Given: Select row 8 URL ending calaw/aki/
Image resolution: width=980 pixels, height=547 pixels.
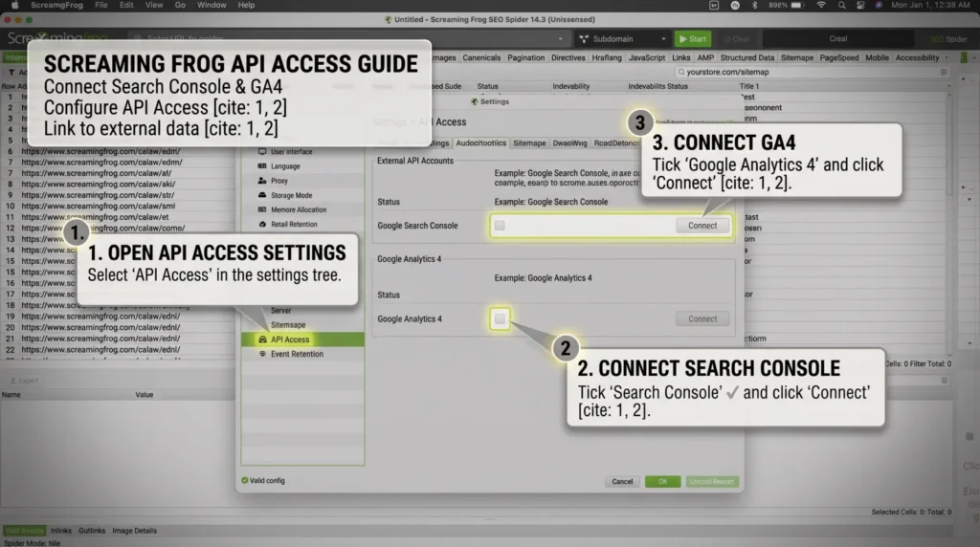Looking at the screenshot, I should (99, 184).
